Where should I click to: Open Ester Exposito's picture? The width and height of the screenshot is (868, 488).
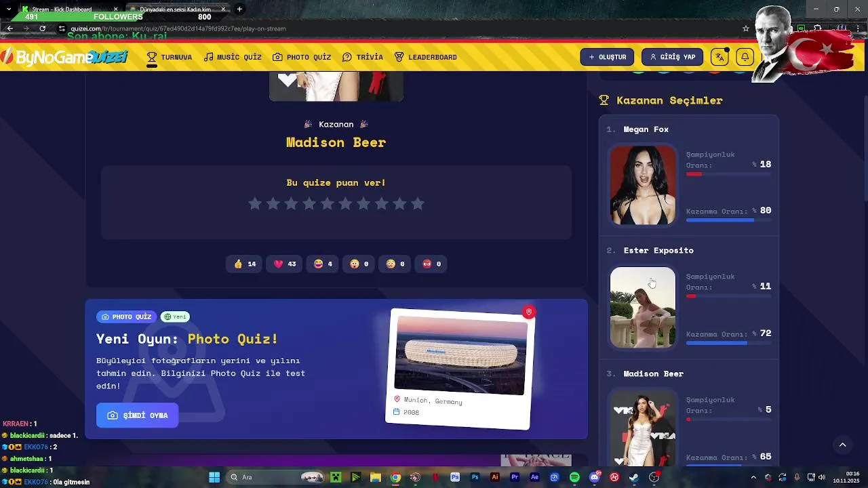(x=643, y=307)
